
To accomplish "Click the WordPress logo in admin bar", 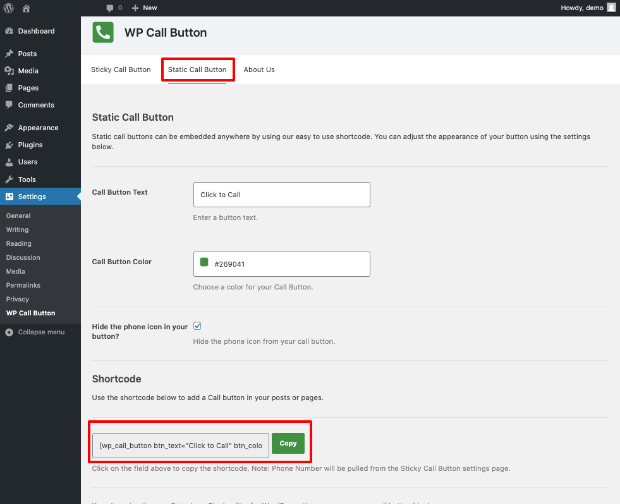I will 8,8.
